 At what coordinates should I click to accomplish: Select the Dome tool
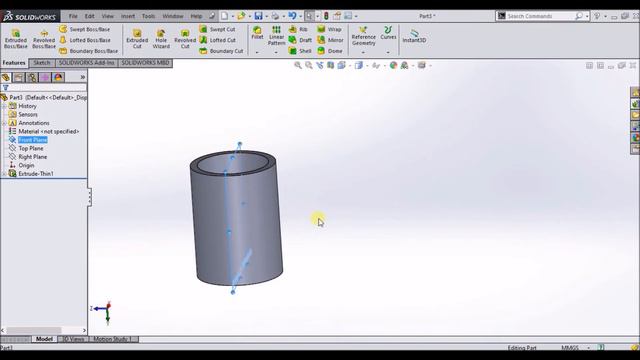pyautogui.click(x=330, y=51)
